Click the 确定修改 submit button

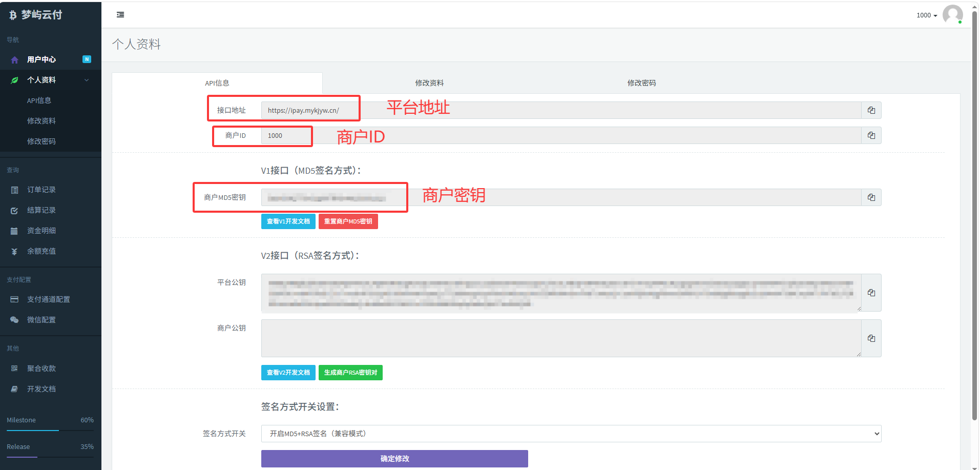click(x=394, y=459)
